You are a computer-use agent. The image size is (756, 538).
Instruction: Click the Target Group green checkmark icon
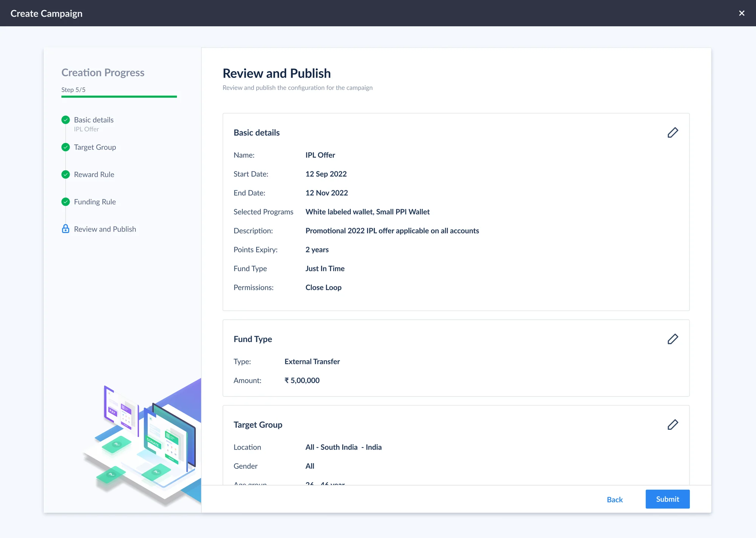(66, 147)
